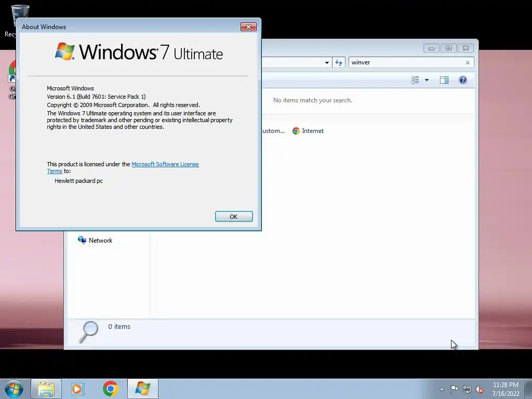Select About Windows taskbar button
The width and height of the screenshot is (532, 399).
click(x=142, y=389)
